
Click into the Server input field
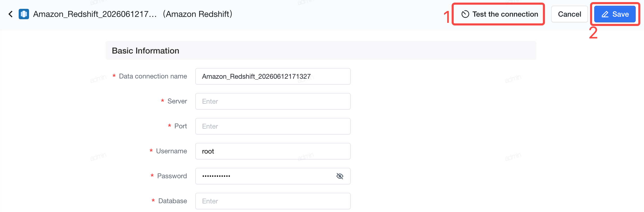[x=273, y=101]
